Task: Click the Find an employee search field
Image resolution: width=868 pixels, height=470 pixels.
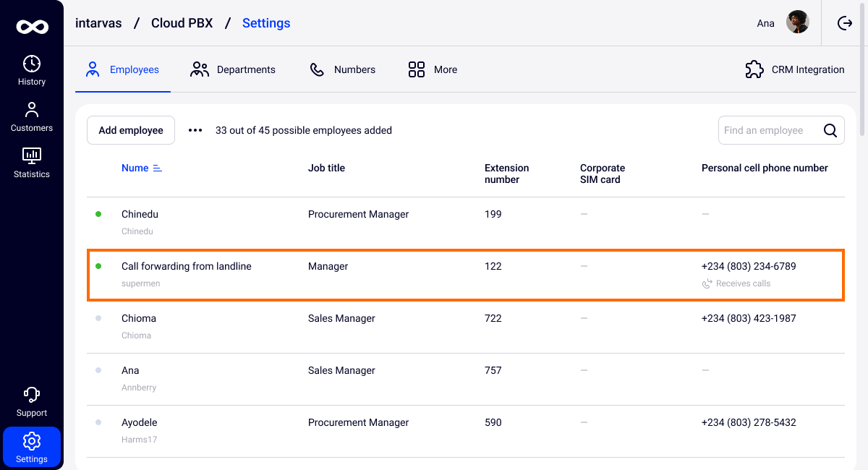Action: [768, 130]
